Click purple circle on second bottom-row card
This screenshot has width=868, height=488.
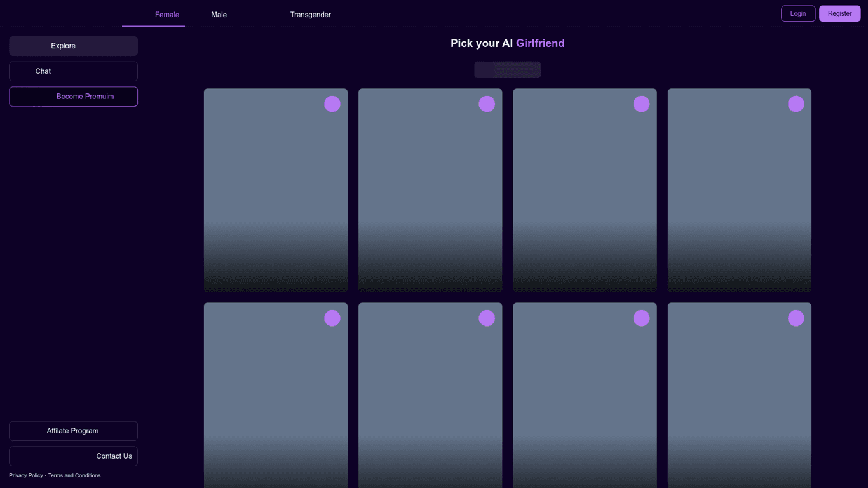(487, 318)
